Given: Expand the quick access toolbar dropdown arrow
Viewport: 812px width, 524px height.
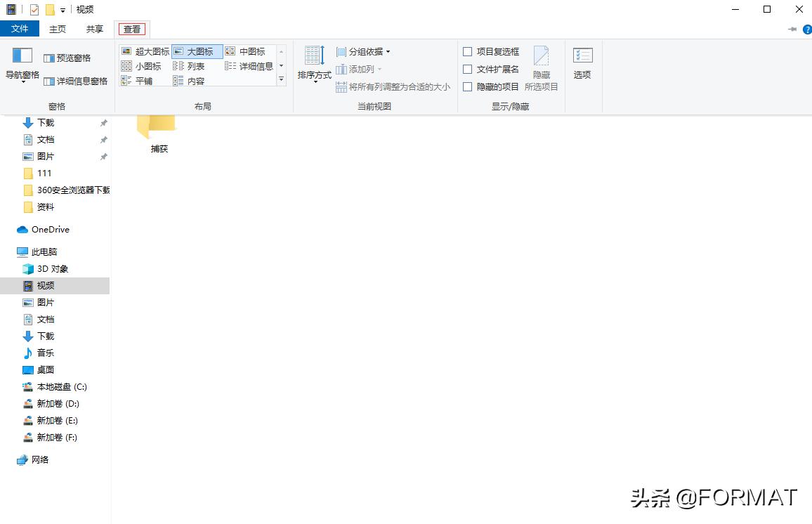Looking at the screenshot, I should click(x=63, y=9).
